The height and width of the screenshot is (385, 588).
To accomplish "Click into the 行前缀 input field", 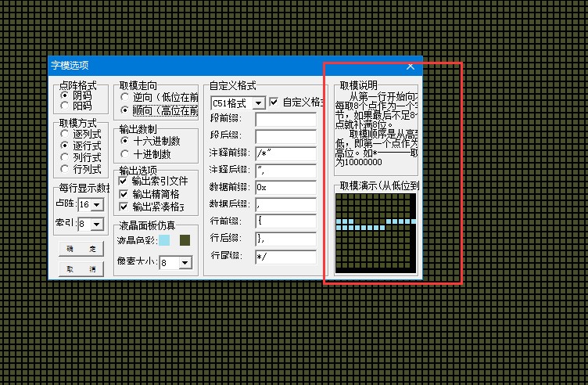I will click(x=285, y=221).
